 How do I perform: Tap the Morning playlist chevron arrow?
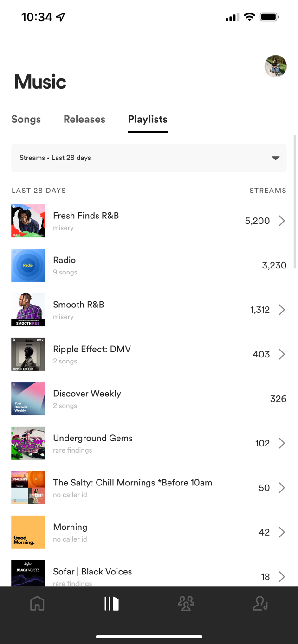pyautogui.click(x=282, y=532)
